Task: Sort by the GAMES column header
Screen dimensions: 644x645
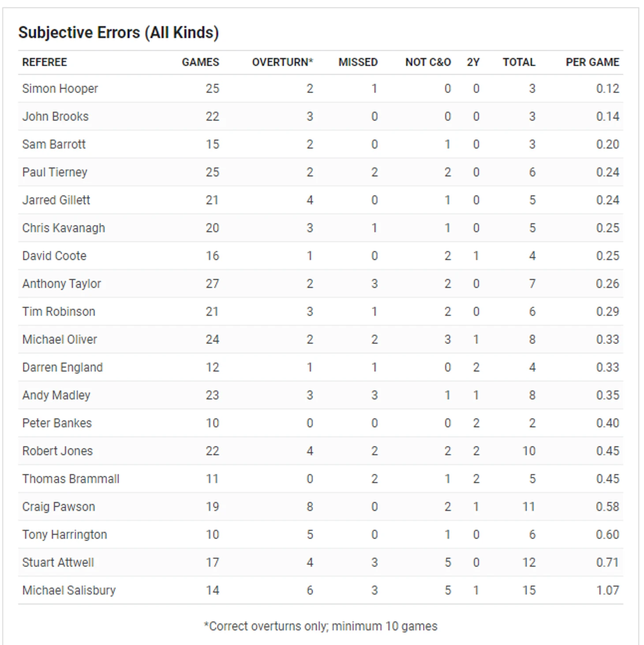Action: click(x=200, y=62)
